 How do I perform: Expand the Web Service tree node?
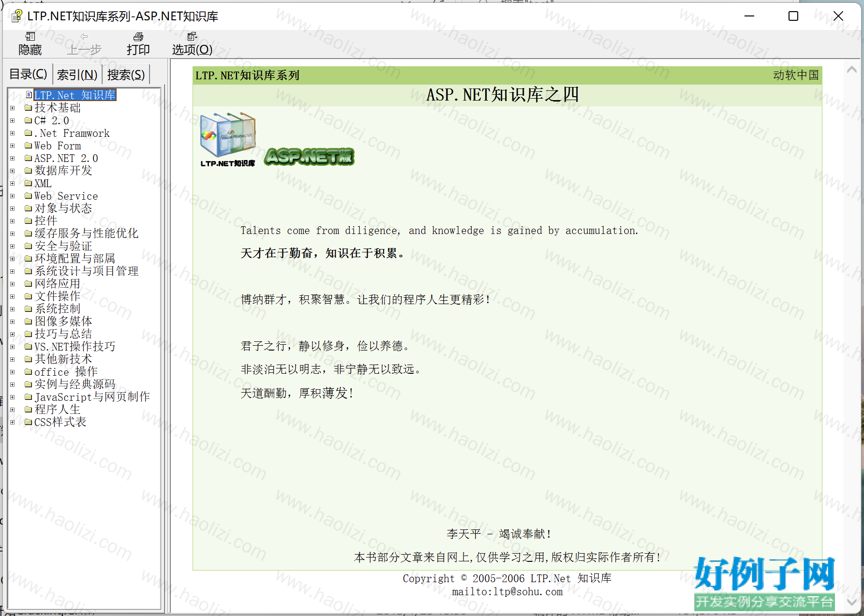click(13, 196)
